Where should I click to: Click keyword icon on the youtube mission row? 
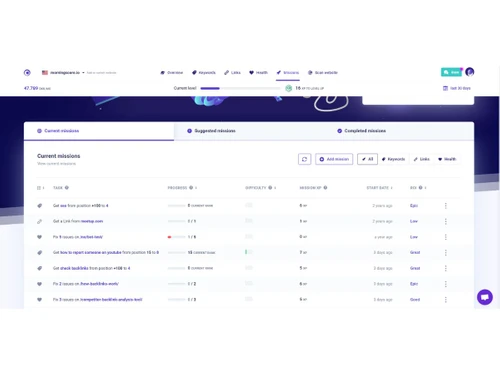[x=40, y=253]
